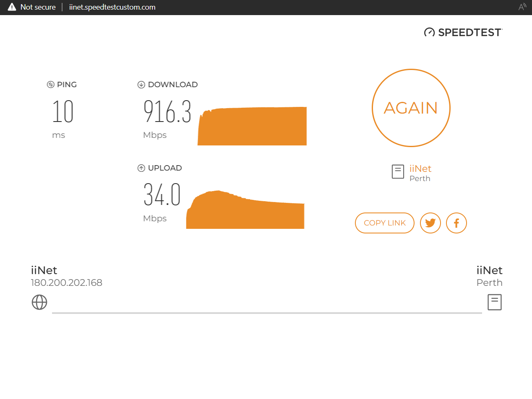Click the iiNet name above the IP address
Image resolution: width=532 pixels, height=399 pixels.
[x=44, y=270]
